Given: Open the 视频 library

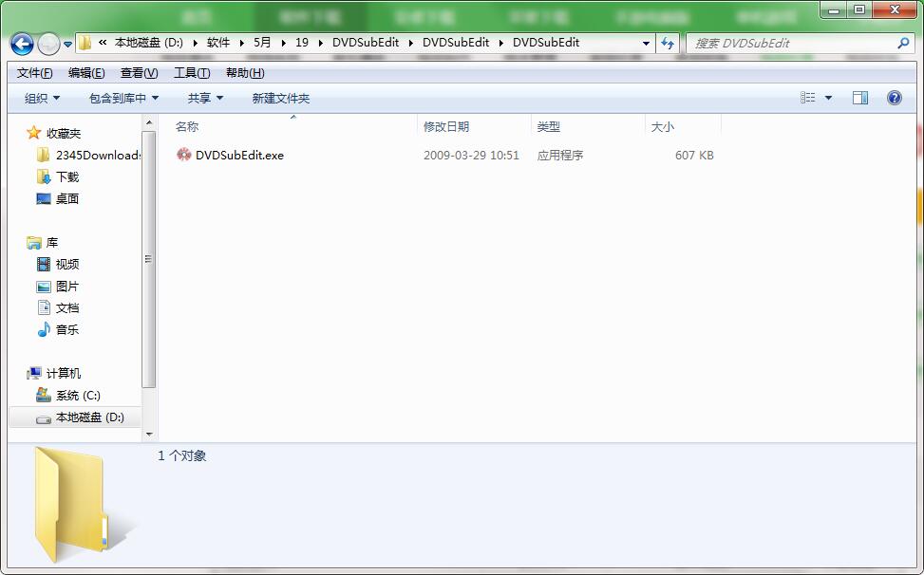Looking at the screenshot, I should [58, 264].
